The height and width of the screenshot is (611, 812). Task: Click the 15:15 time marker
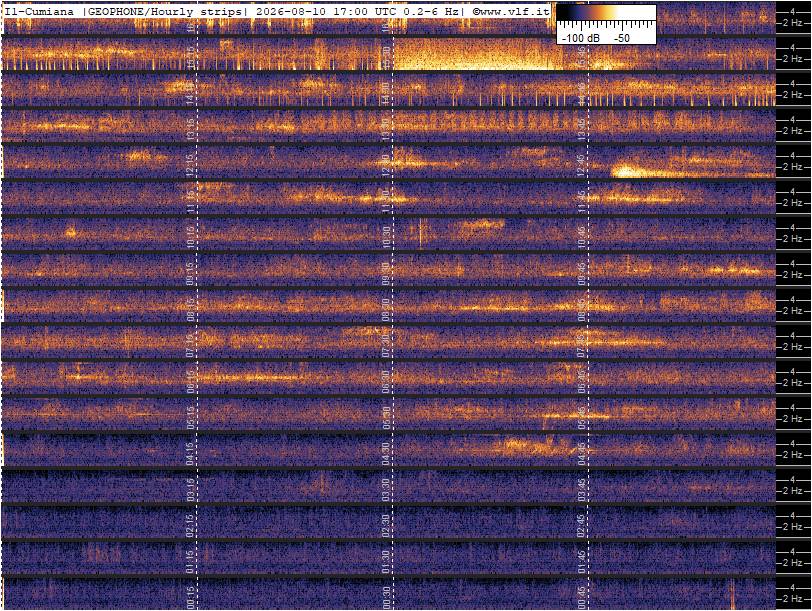click(191, 56)
